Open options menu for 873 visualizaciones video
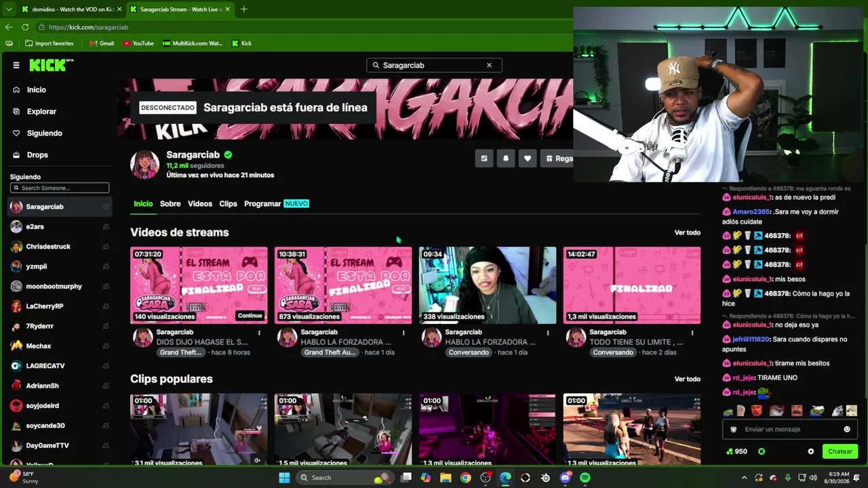The height and width of the screenshot is (488, 868). pos(403,333)
